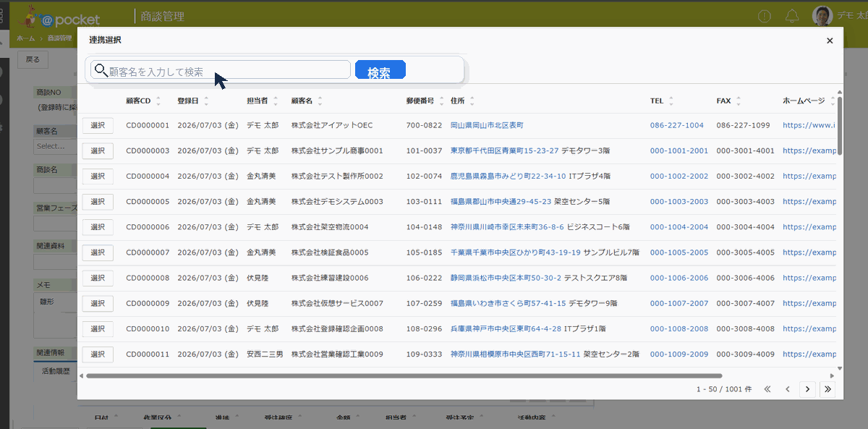Screen dimensions: 868x429
Task: Jump to first page arrow
Action: (x=767, y=389)
